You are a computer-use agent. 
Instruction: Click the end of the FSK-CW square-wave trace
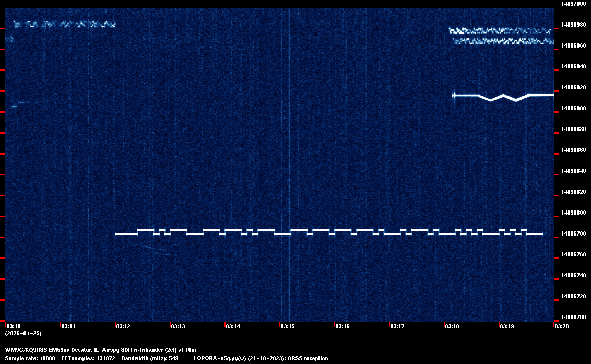tap(541, 234)
